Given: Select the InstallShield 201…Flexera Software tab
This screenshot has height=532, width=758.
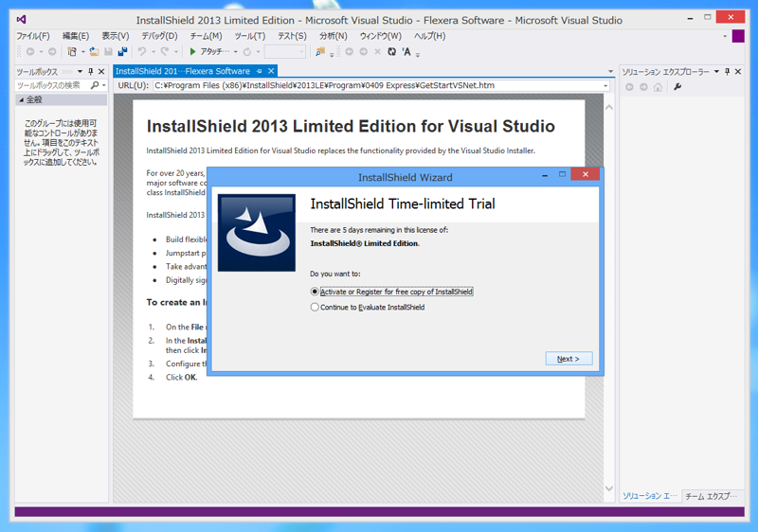Looking at the screenshot, I should click(183, 71).
